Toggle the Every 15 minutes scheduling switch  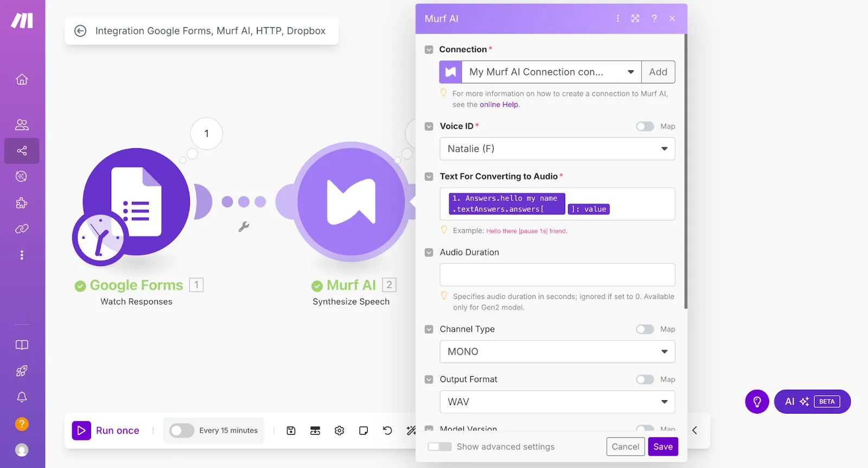click(182, 431)
